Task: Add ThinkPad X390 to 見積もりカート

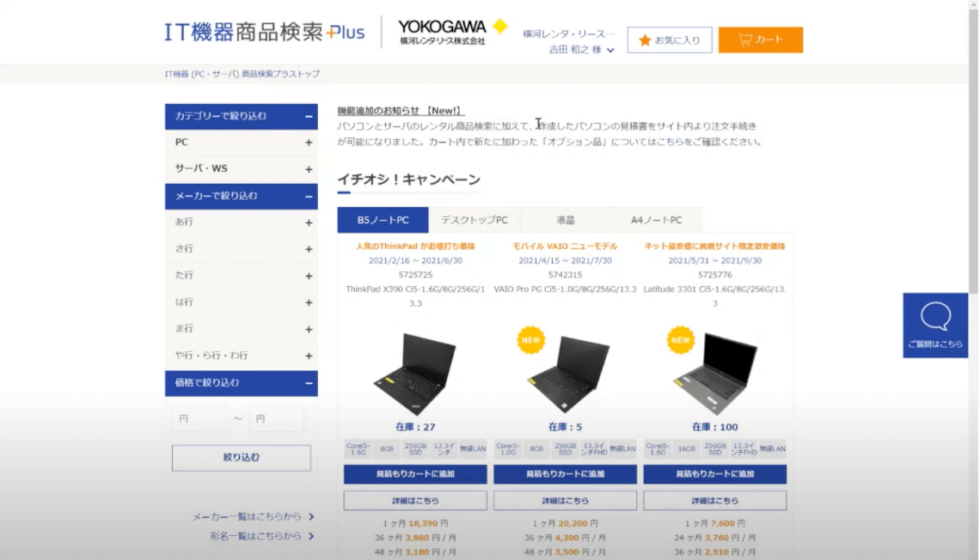Action: point(415,474)
